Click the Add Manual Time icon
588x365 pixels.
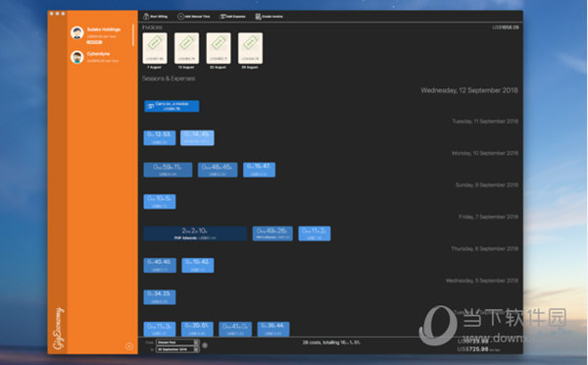tap(180, 16)
